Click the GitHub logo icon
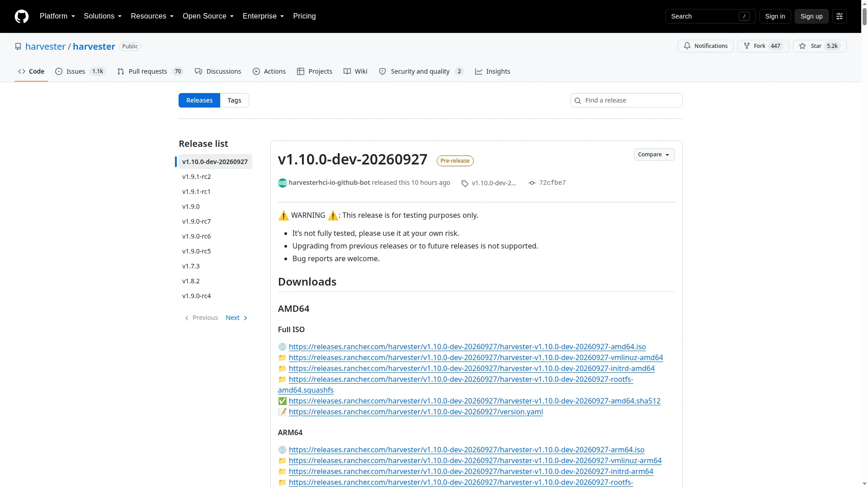This screenshot has height=488, width=868. 22,16
